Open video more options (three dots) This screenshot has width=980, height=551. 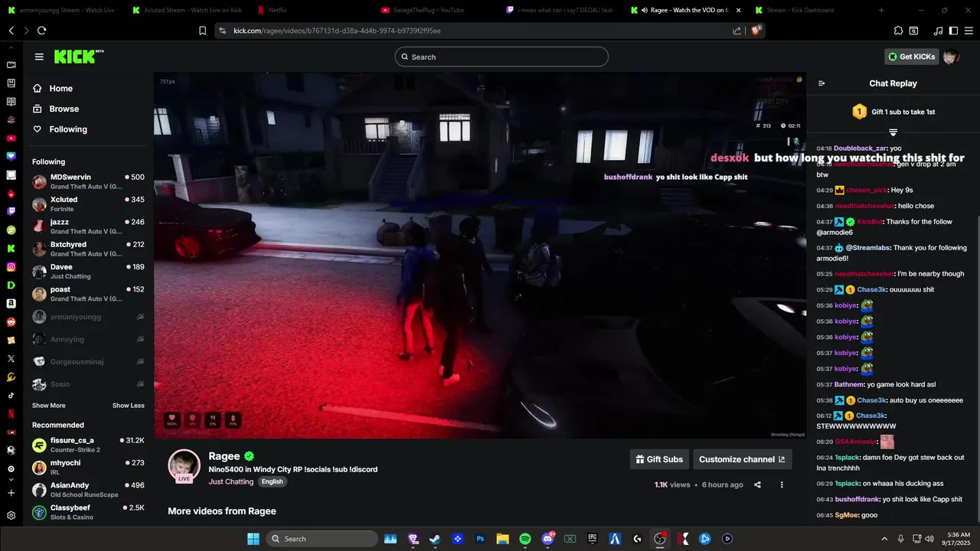[x=782, y=484]
